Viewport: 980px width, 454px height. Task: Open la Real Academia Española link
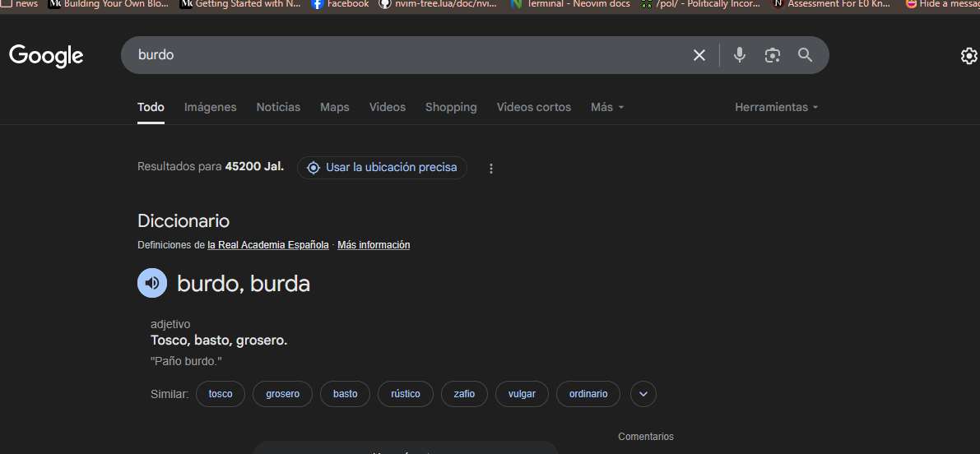pyautogui.click(x=268, y=245)
